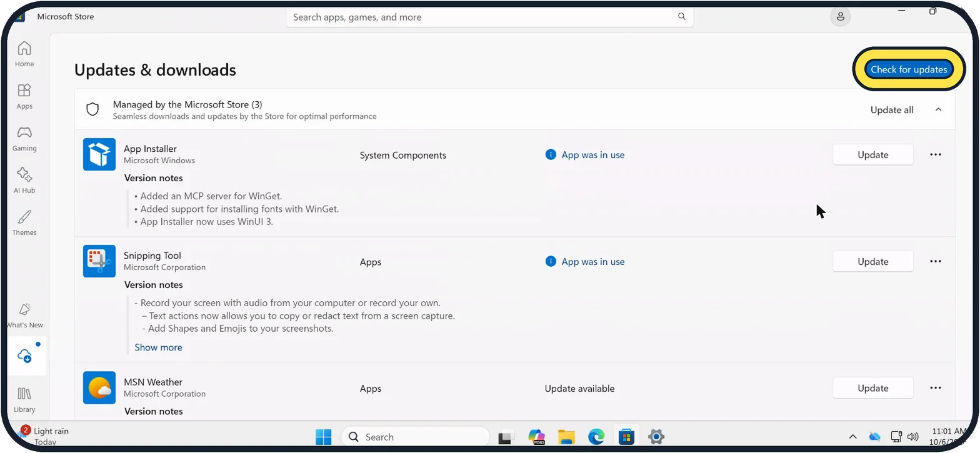Click "App was in use" for App Installer

click(x=592, y=155)
